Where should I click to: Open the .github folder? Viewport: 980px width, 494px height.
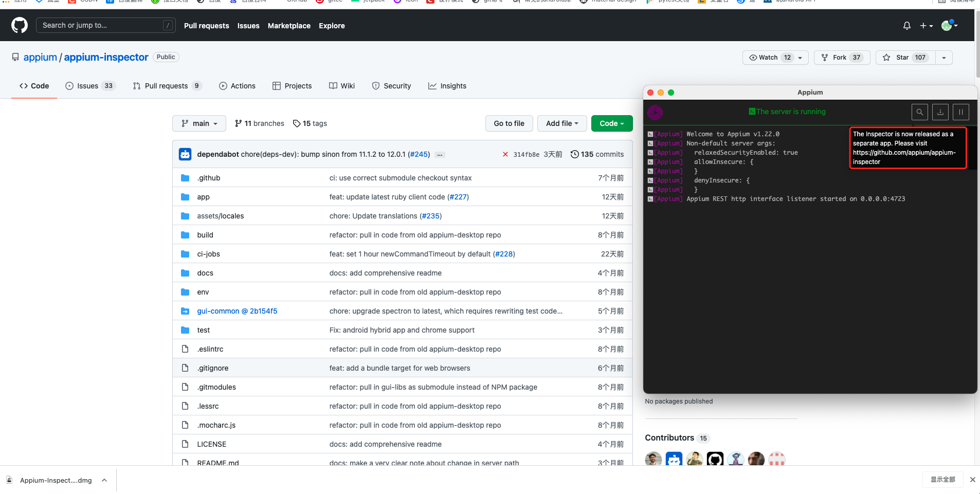(x=208, y=178)
